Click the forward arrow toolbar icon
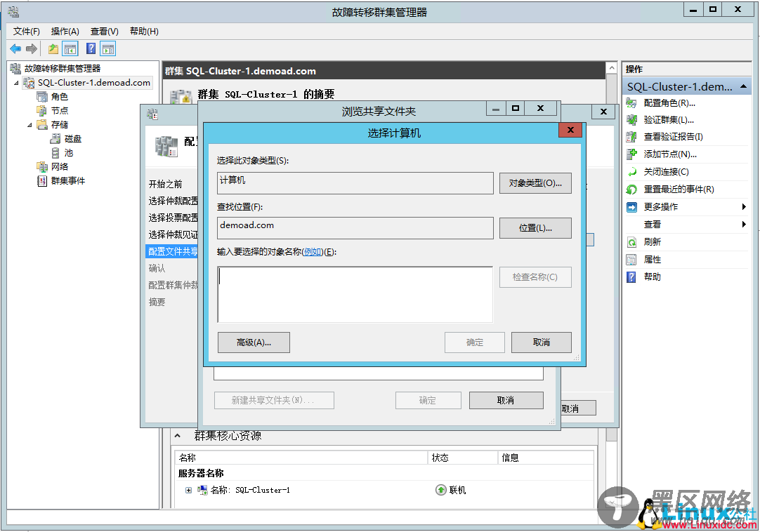 [32, 49]
